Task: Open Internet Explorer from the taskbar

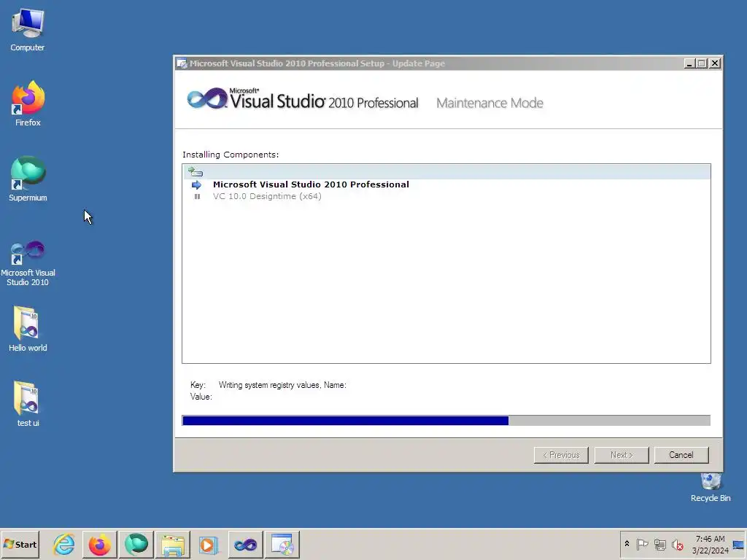Action: click(64, 544)
